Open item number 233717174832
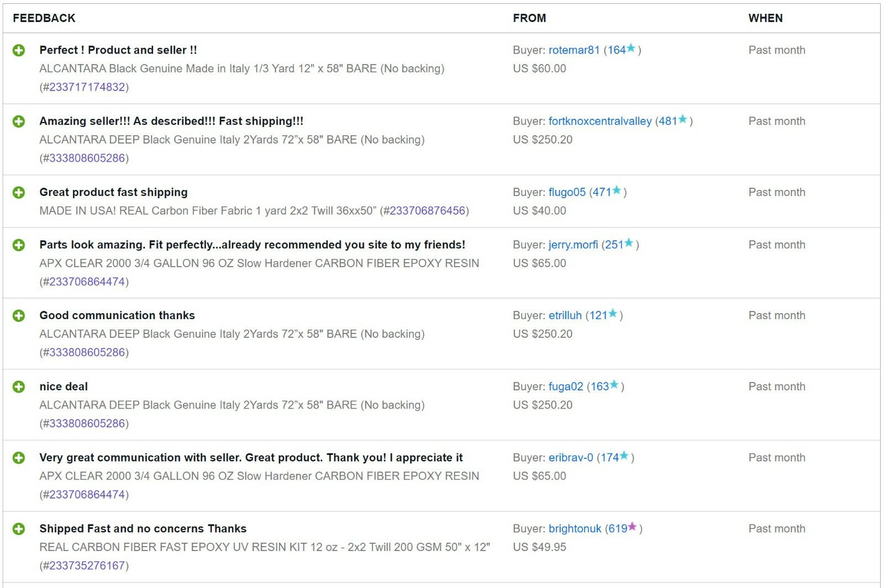Image resolution: width=884 pixels, height=588 pixels. tap(87, 87)
